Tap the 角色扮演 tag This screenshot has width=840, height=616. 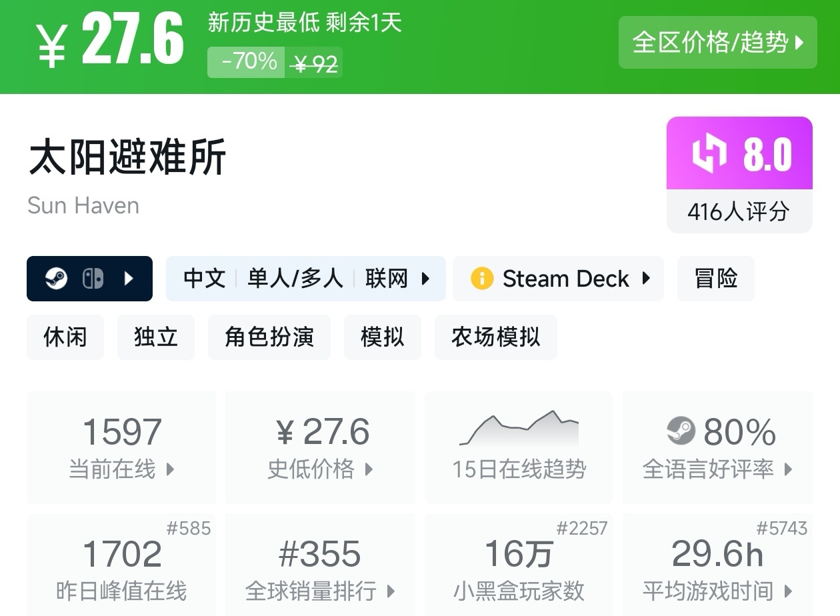tap(269, 337)
